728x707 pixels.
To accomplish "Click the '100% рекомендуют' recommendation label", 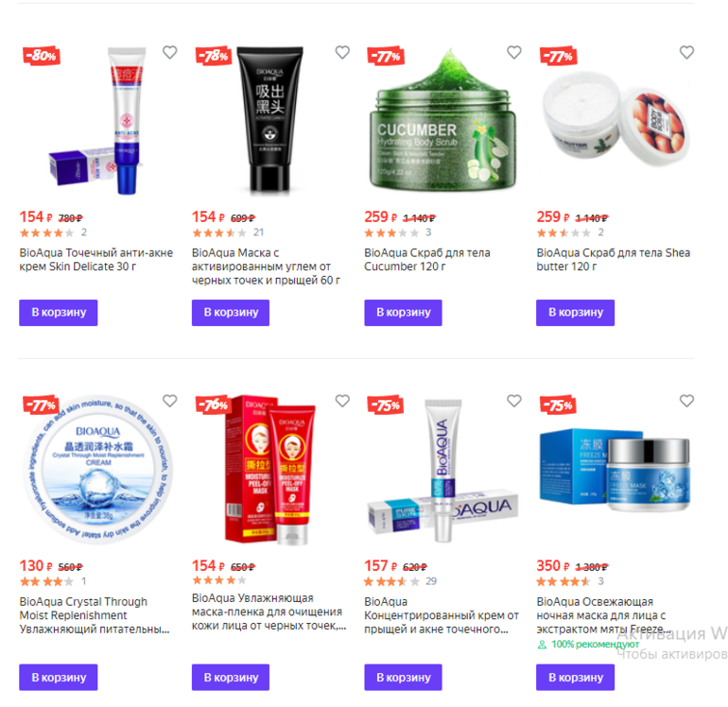I will pyautogui.click(x=588, y=645).
